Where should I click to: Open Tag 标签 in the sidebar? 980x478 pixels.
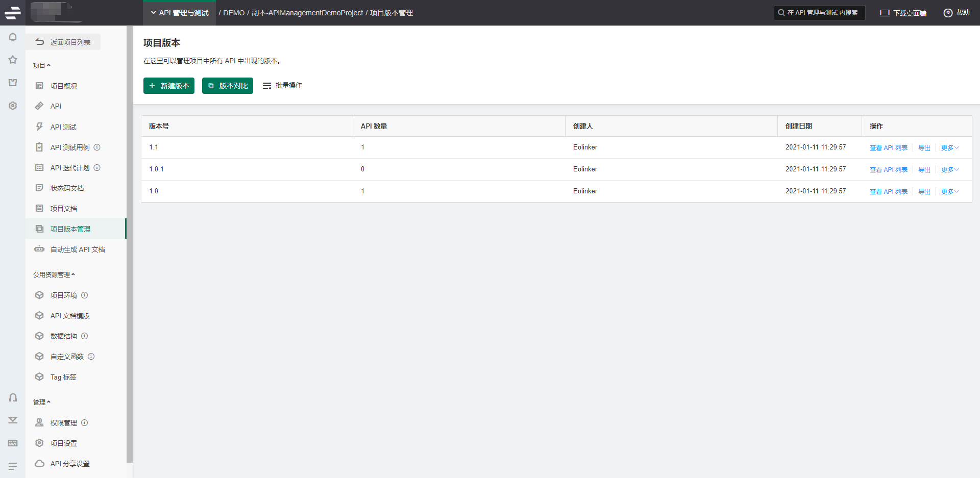click(x=76, y=377)
